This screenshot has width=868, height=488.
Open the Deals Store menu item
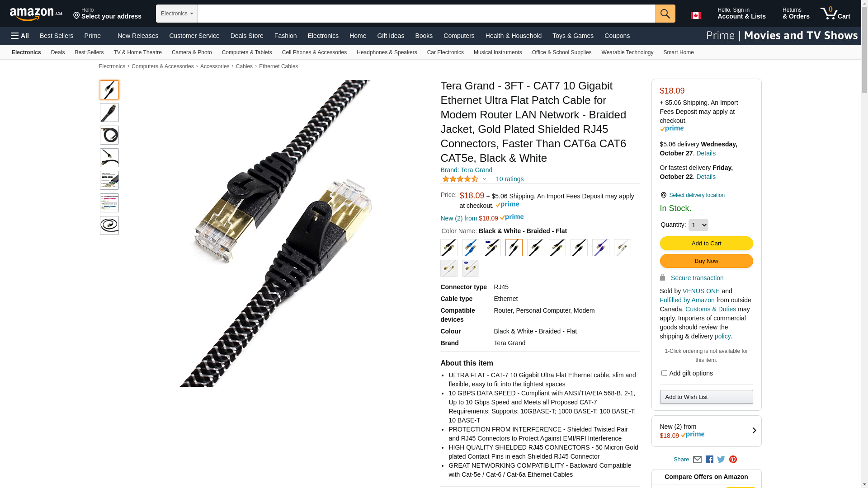coord(247,36)
